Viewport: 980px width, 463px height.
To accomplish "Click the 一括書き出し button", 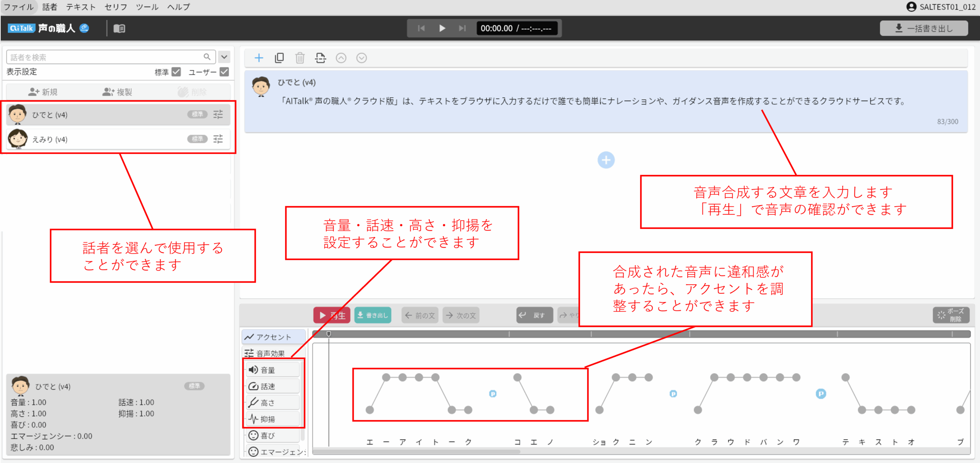I will click(924, 28).
